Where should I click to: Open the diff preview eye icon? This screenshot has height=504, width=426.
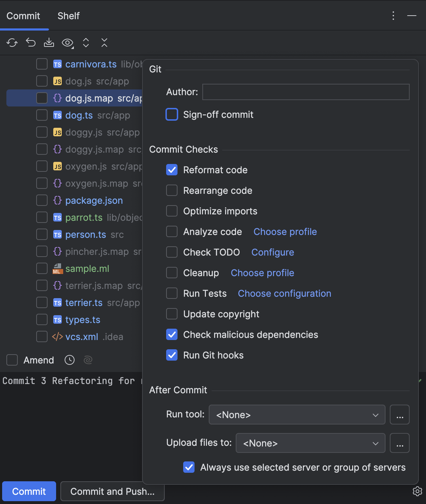[x=67, y=43]
